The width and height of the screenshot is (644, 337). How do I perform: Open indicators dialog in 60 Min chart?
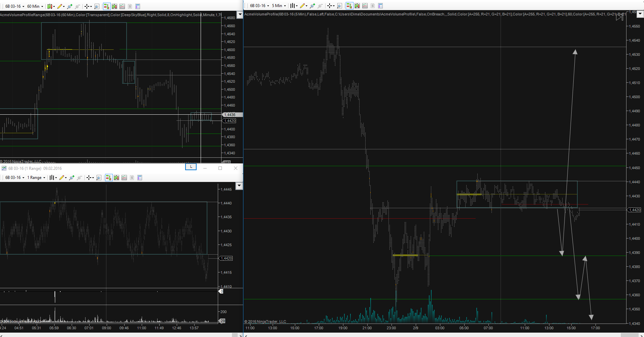point(122,6)
